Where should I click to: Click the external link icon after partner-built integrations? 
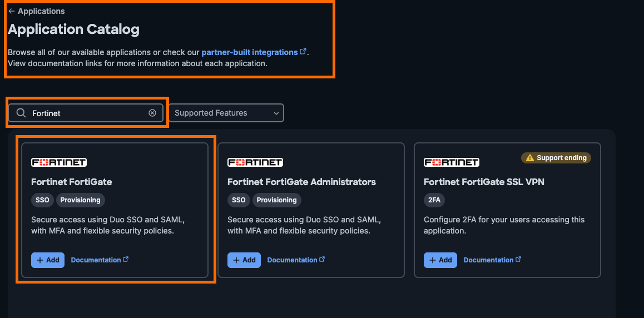[303, 52]
